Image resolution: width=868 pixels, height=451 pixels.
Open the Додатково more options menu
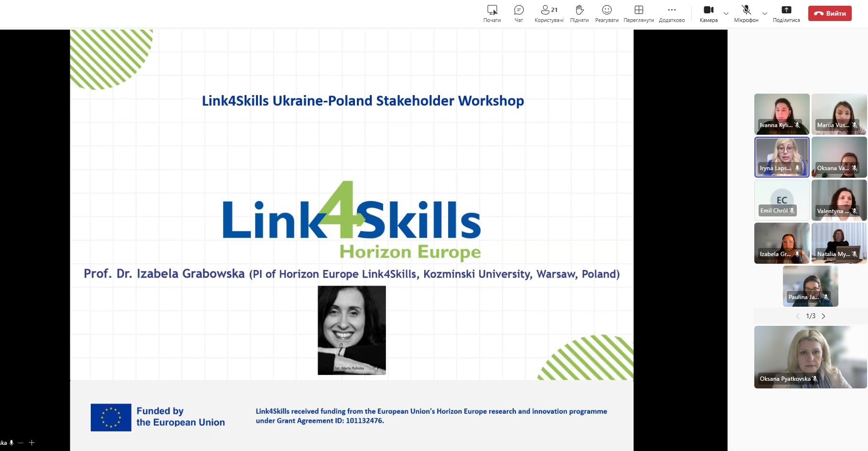[x=672, y=13]
